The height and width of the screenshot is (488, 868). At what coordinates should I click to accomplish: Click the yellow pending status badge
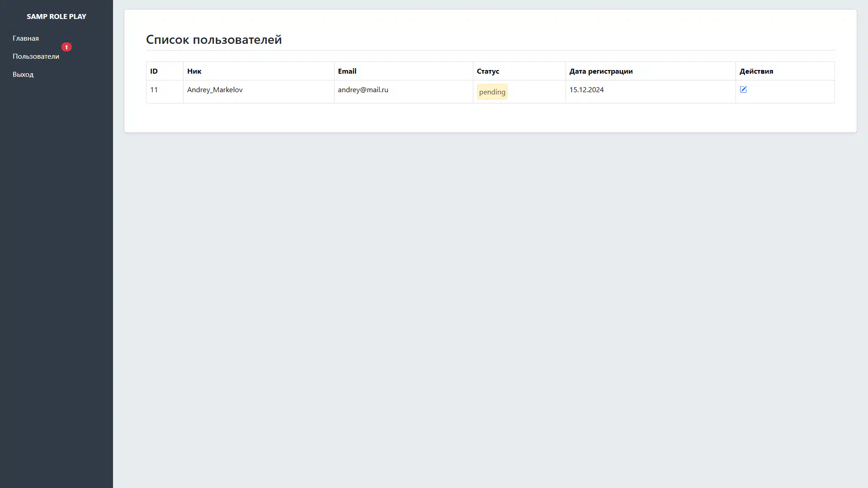click(x=492, y=92)
